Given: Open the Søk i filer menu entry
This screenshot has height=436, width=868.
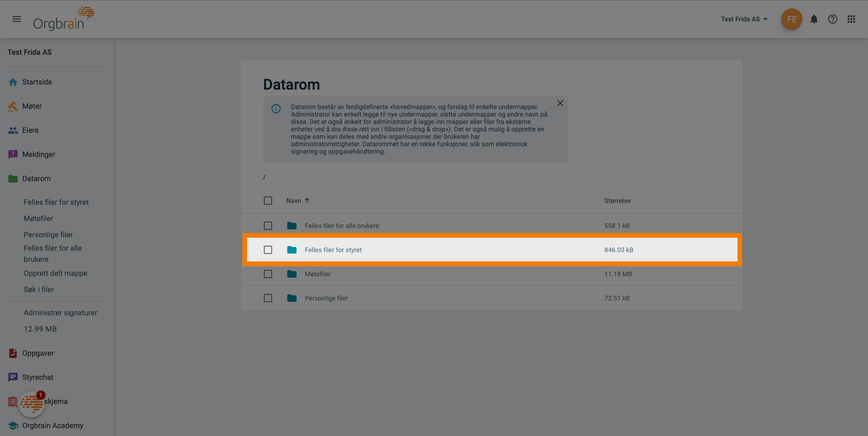Looking at the screenshot, I should [x=39, y=289].
